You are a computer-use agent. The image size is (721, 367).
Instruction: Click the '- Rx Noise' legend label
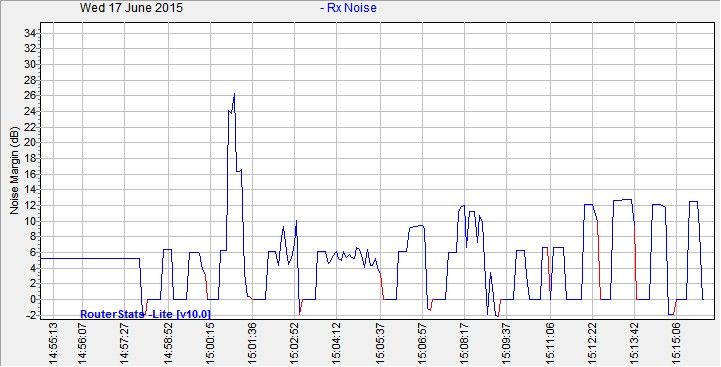tap(348, 8)
